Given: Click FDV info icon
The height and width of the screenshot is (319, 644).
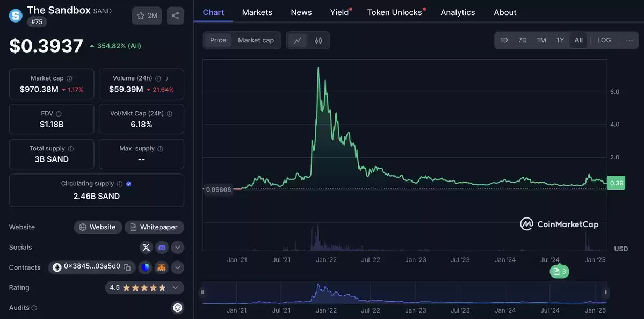Looking at the screenshot, I should (59, 114).
